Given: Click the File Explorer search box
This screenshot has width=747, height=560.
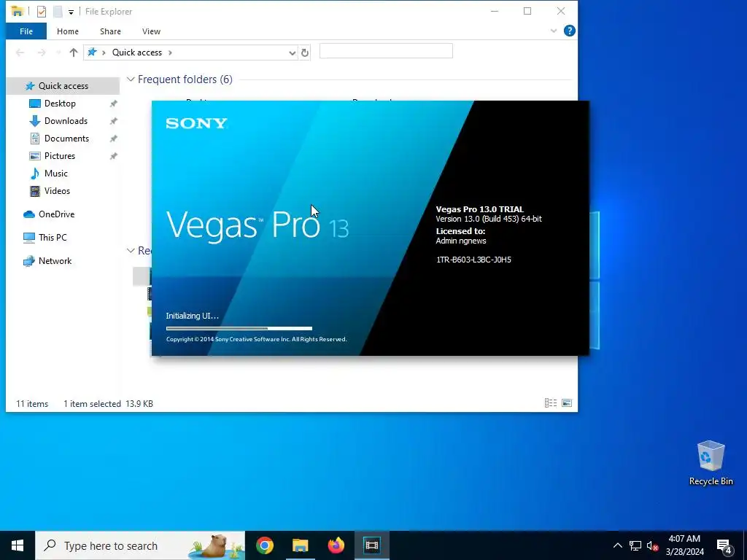Looking at the screenshot, I should [x=386, y=51].
